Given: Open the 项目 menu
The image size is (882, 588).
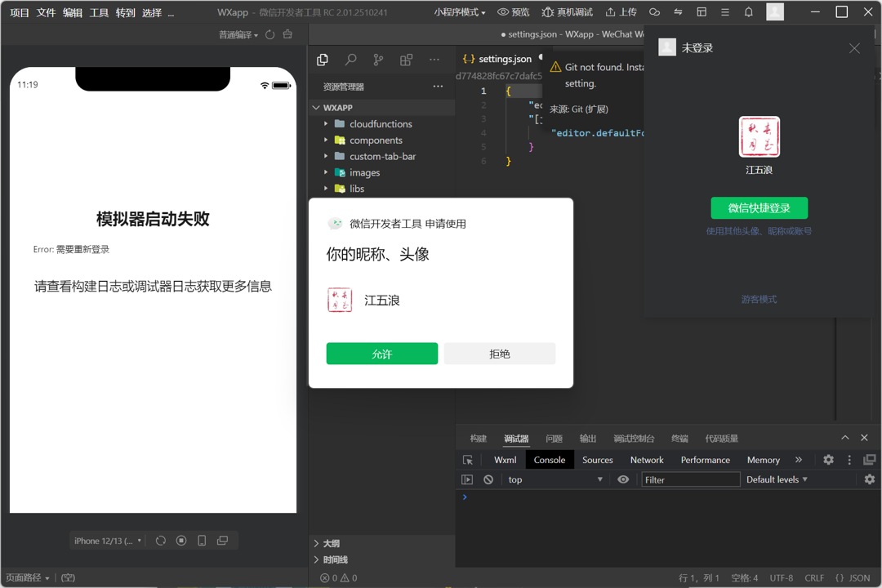Looking at the screenshot, I should coord(20,12).
